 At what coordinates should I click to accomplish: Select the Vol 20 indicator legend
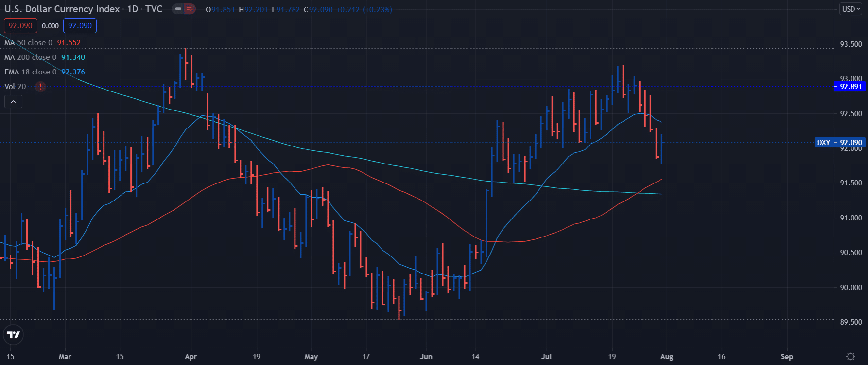click(15, 87)
